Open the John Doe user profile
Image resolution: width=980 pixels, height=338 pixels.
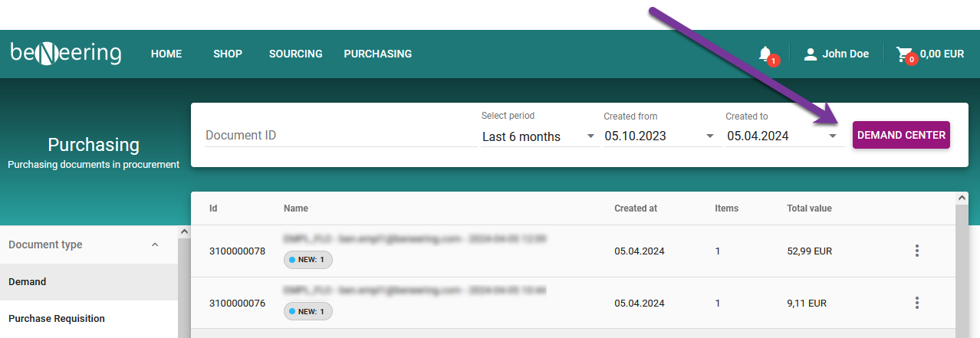click(x=836, y=54)
